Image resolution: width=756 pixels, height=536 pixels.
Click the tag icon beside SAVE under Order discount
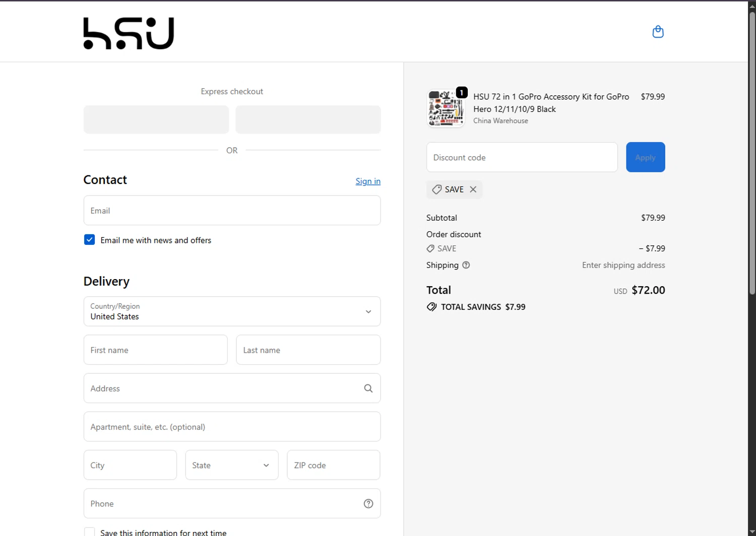click(x=430, y=248)
